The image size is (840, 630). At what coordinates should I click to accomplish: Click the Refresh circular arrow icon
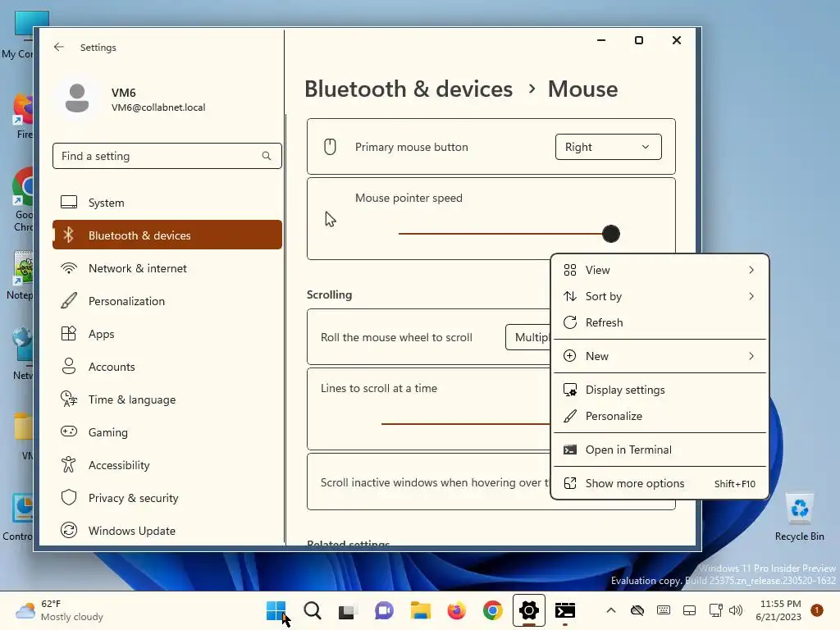pyautogui.click(x=570, y=322)
